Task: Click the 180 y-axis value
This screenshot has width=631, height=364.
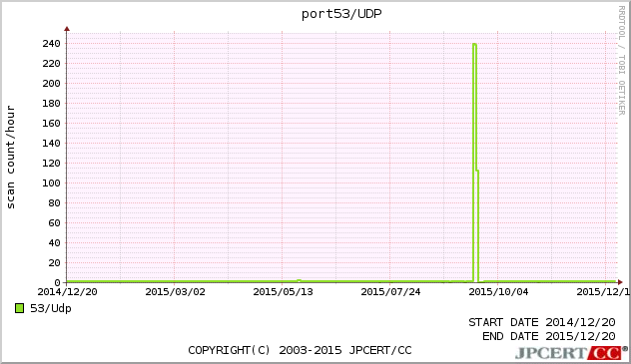Action: [x=52, y=104]
